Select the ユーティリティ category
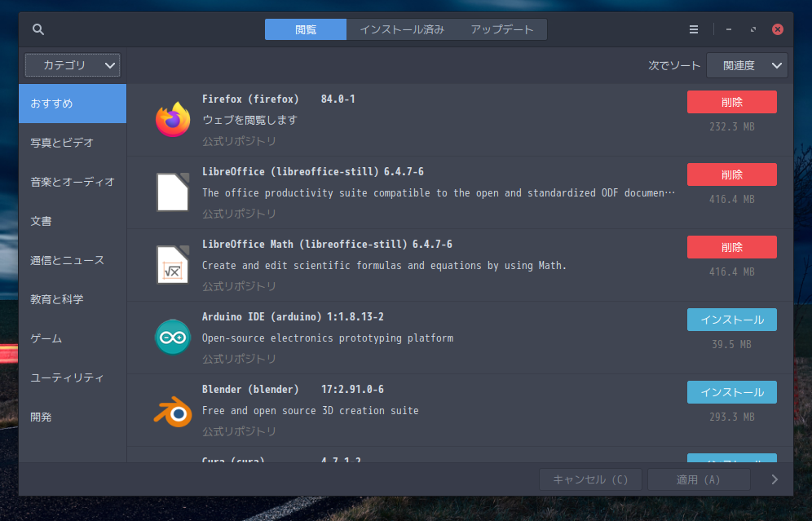812x521 pixels. pyautogui.click(x=73, y=378)
